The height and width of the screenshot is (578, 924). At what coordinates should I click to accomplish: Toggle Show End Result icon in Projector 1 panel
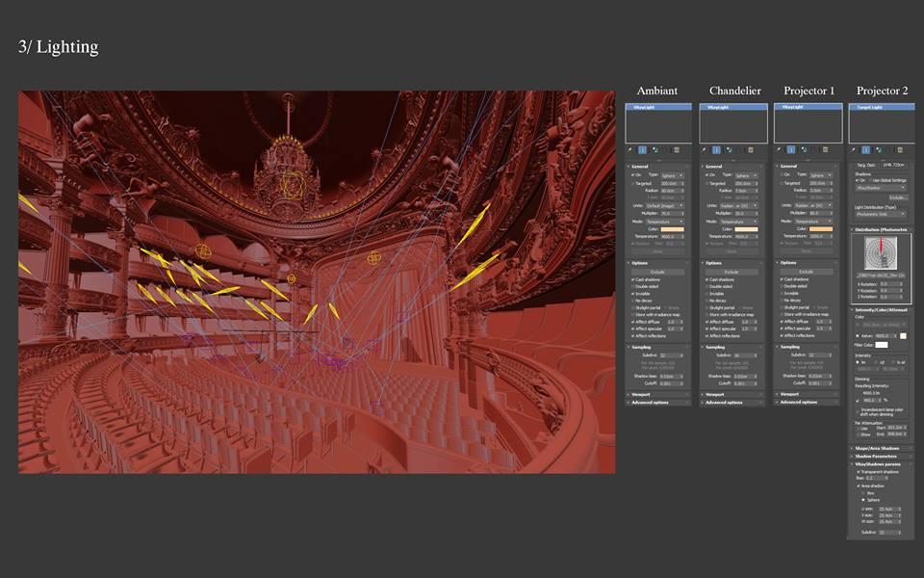click(791, 149)
